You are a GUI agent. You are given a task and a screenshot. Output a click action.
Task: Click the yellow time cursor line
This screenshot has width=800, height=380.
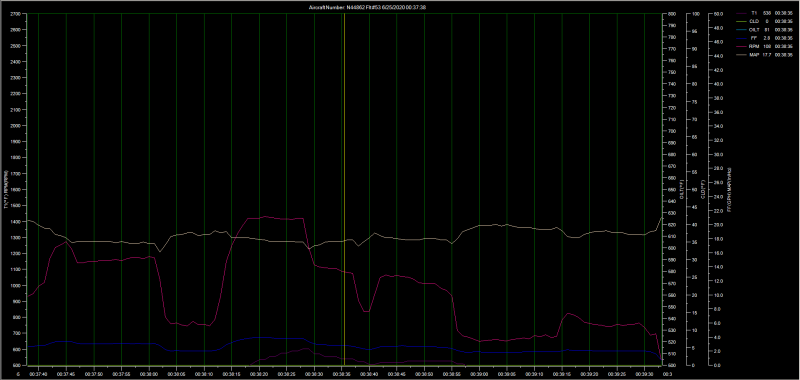pos(344,189)
